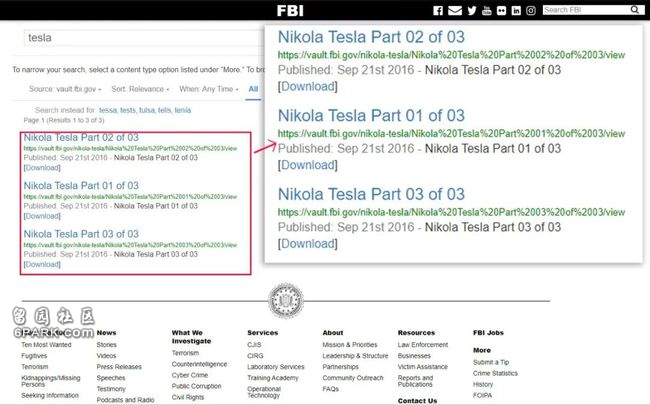Open Civil Rights footer link

tap(188, 397)
